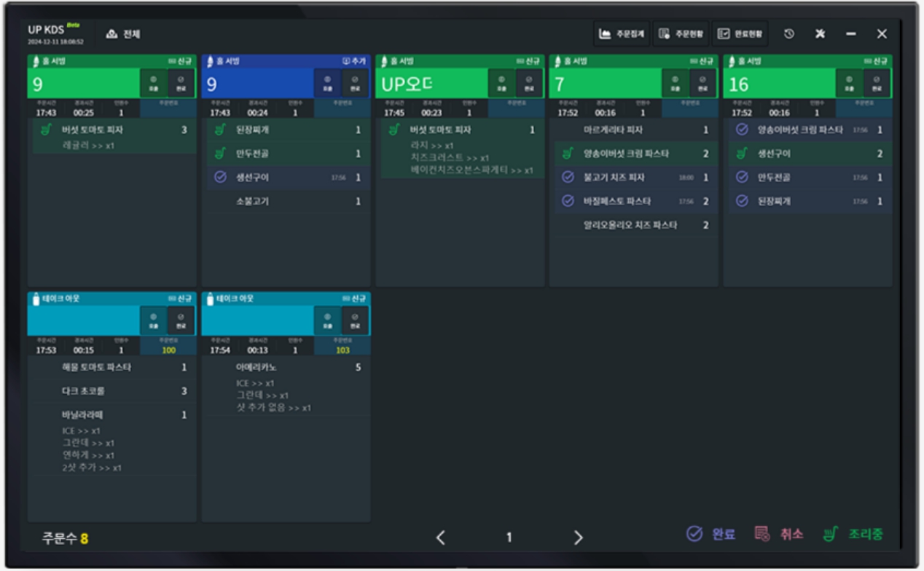Click the 호출 call button on table 7
Screen dimensions: 924x571
pos(674,83)
